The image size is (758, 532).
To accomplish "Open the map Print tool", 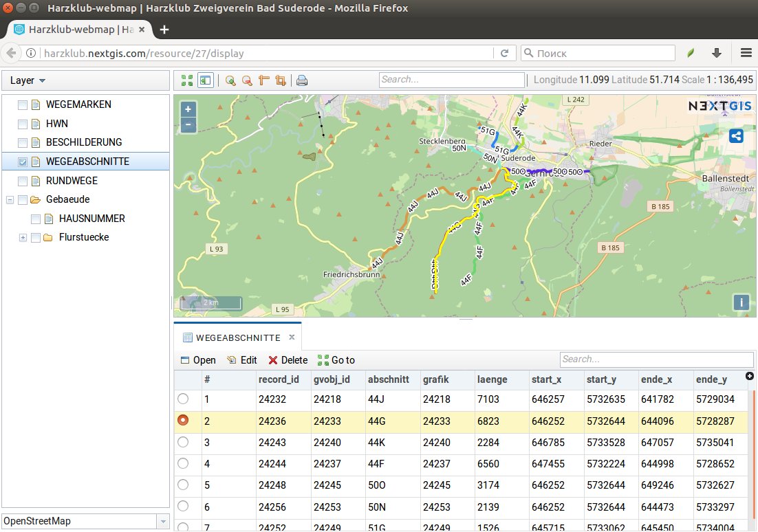I will tap(301, 80).
